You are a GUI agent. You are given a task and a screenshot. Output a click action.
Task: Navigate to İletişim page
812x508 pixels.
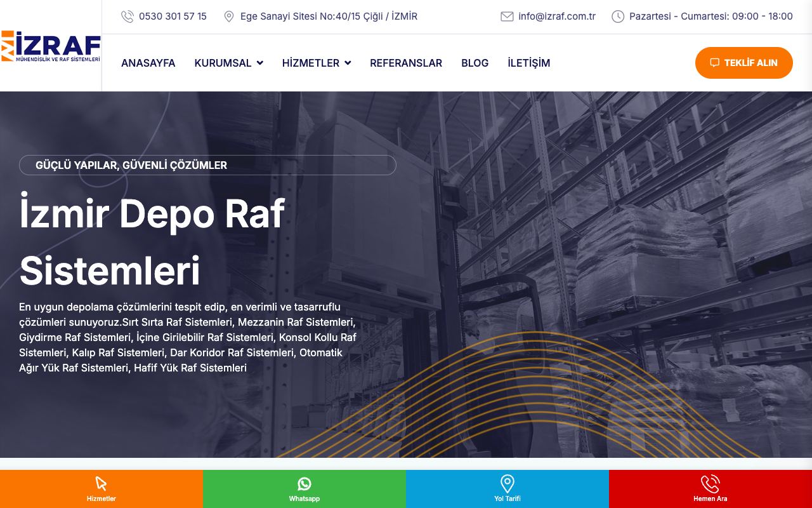529,63
